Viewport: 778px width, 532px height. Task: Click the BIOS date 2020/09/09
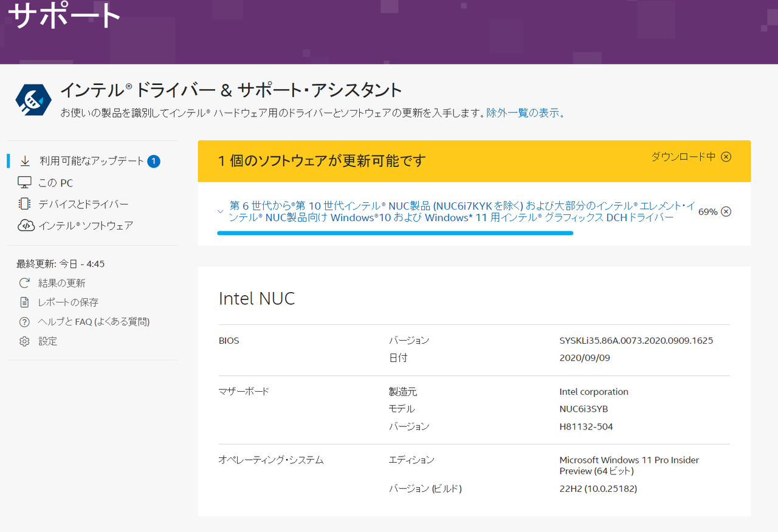pyautogui.click(x=585, y=358)
